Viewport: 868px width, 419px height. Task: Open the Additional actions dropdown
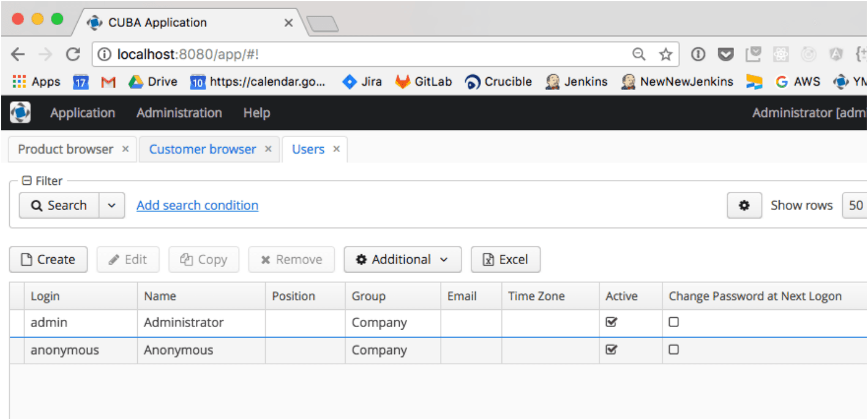pos(401,260)
